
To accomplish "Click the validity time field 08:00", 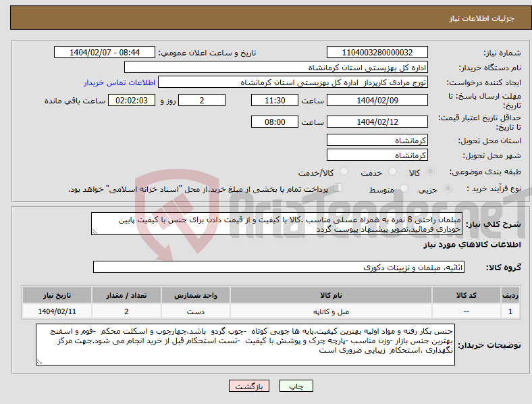I will pos(275,122).
